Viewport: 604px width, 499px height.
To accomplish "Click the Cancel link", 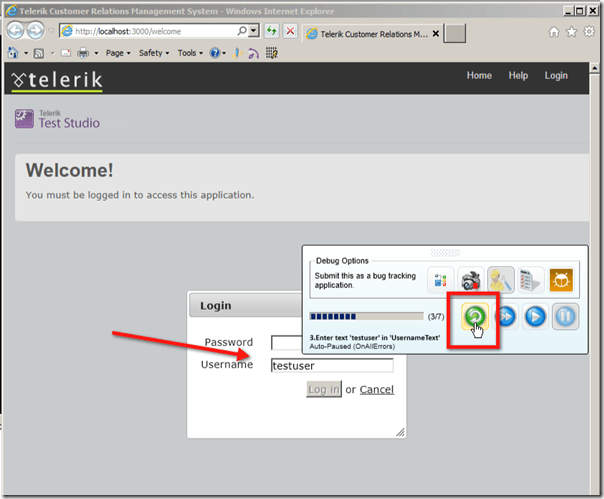I will 377,390.
